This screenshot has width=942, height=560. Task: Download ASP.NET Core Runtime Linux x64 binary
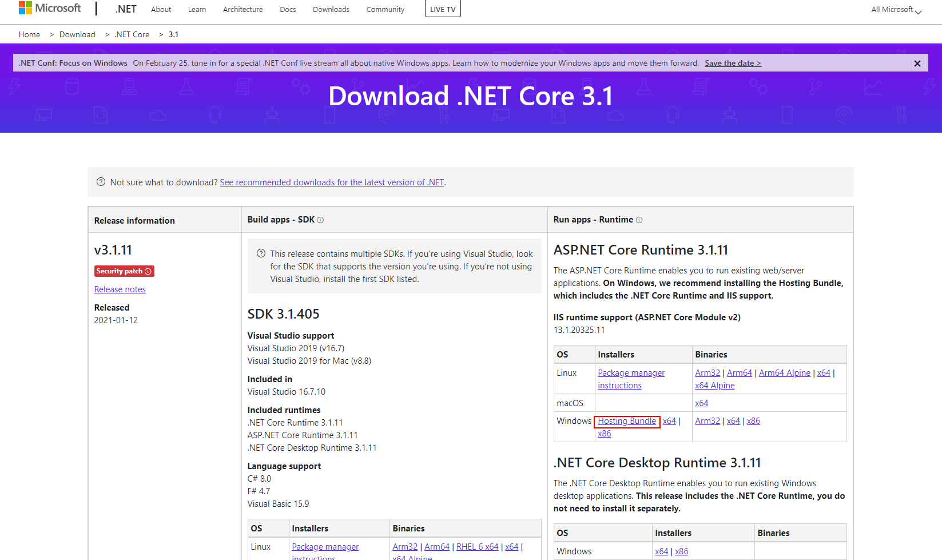824,373
